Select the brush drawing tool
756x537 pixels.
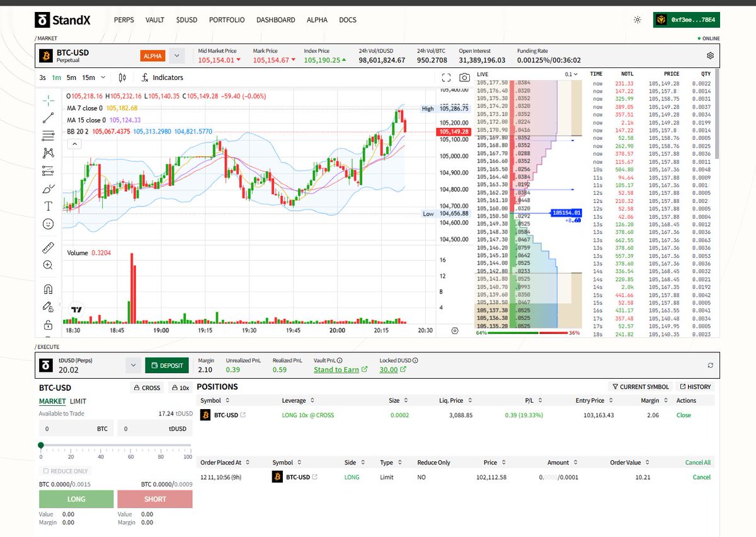click(x=48, y=188)
